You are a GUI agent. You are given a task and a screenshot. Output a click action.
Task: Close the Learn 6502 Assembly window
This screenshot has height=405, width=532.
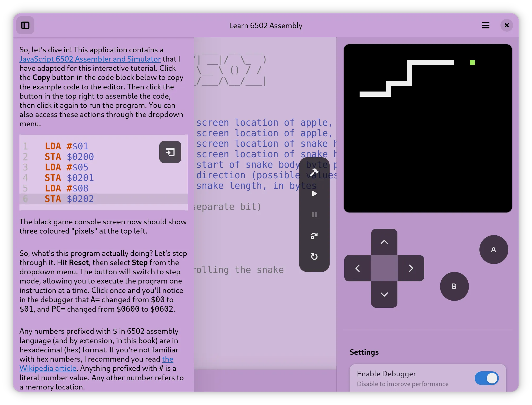507,26
